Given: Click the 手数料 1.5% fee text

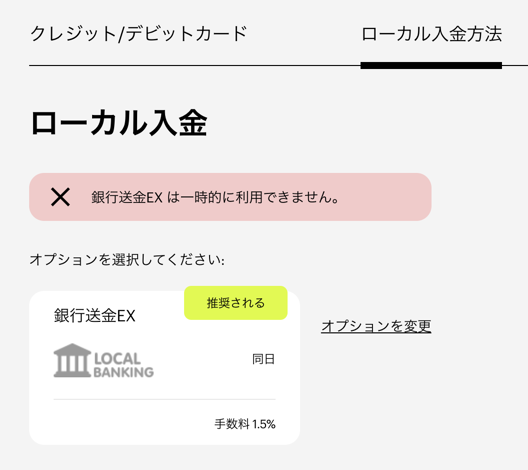Looking at the screenshot, I should (245, 424).
